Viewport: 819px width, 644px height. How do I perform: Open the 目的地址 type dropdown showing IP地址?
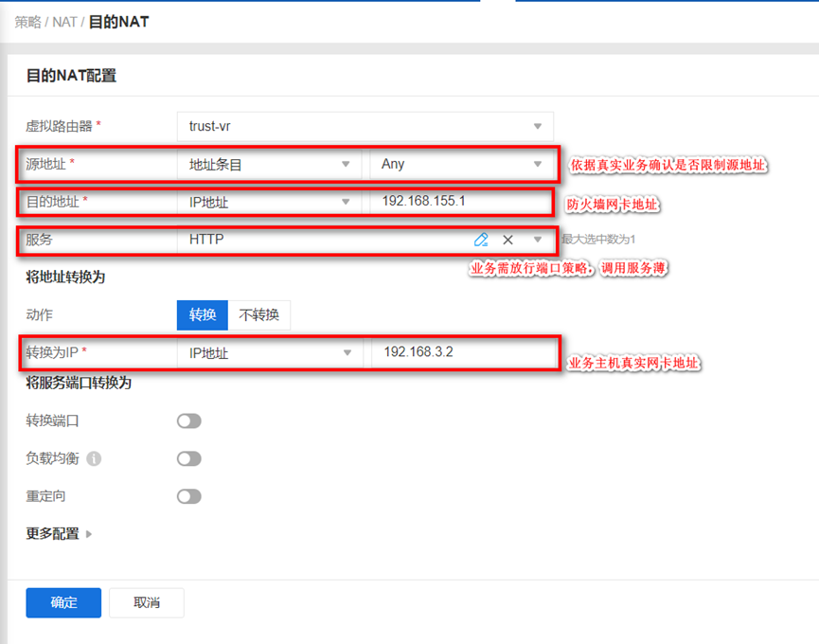[x=269, y=202]
